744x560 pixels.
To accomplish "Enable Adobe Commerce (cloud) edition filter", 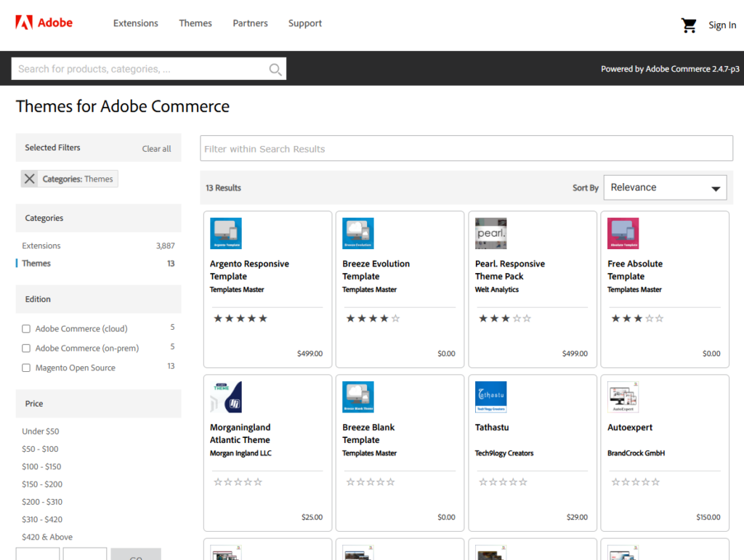I will coord(26,328).
